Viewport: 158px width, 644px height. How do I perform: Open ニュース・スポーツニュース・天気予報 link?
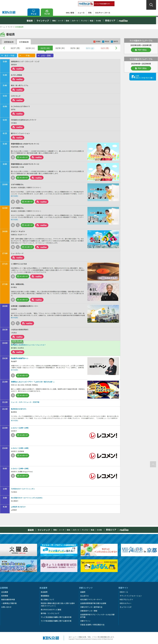(25, 402)
